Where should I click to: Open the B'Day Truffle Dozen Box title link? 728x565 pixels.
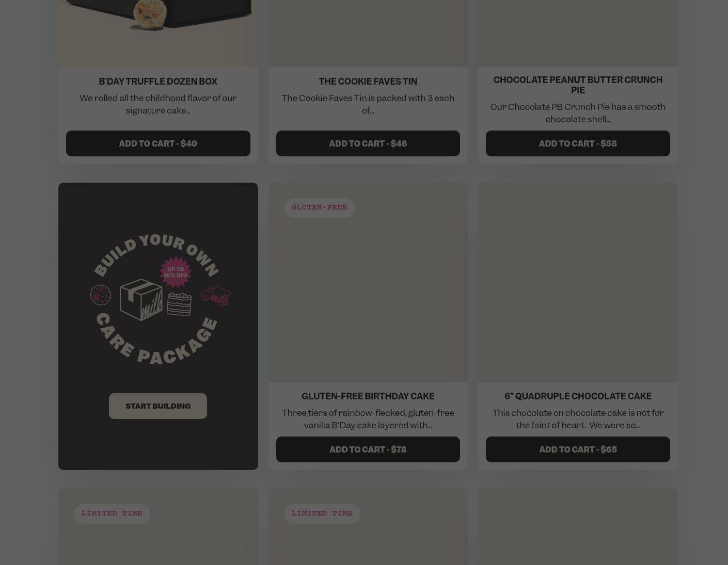point(158,82)
